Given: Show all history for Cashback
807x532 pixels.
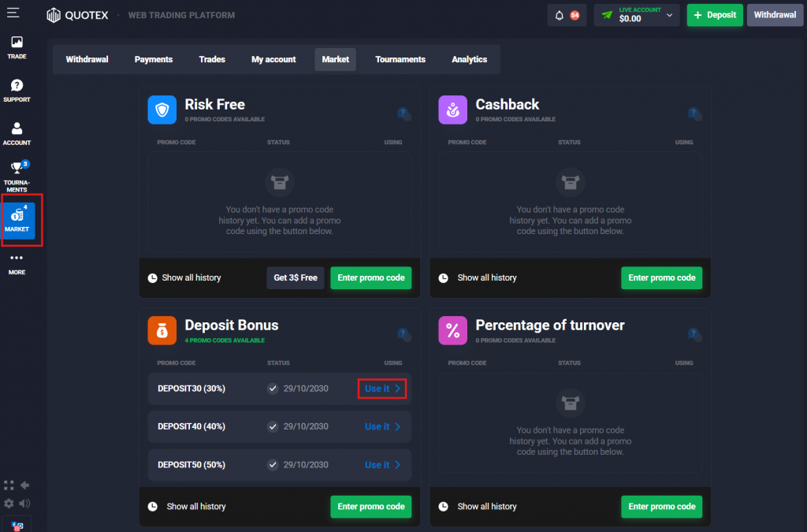Looking at the screenshot, I should [x=478, y=278].
